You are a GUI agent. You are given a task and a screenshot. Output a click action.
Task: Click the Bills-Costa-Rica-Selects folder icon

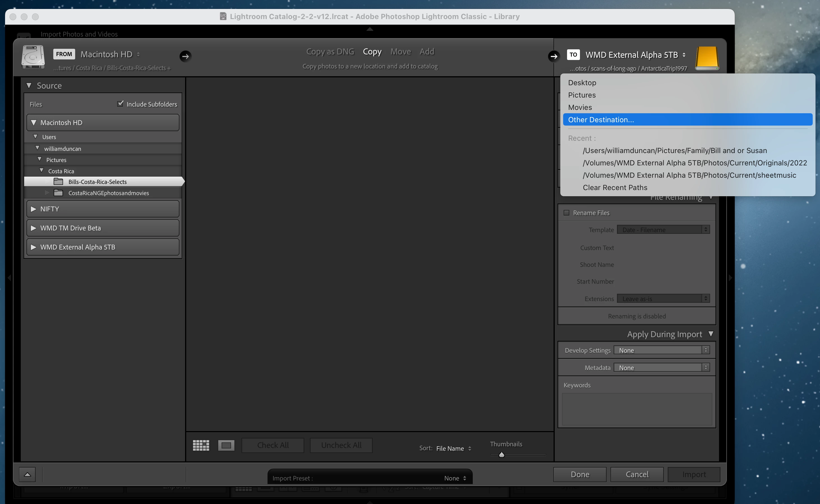click(x=58, y=182)
